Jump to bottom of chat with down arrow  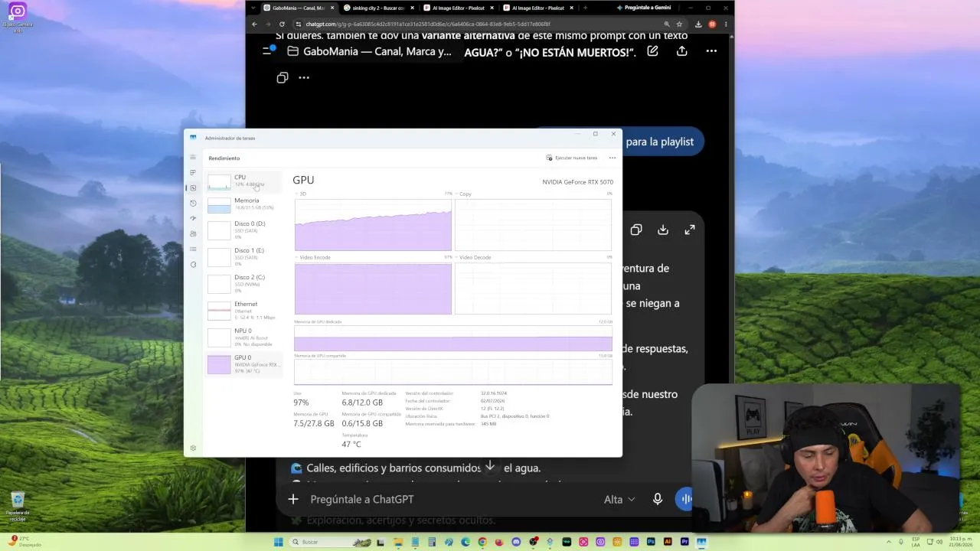[490, 467]
